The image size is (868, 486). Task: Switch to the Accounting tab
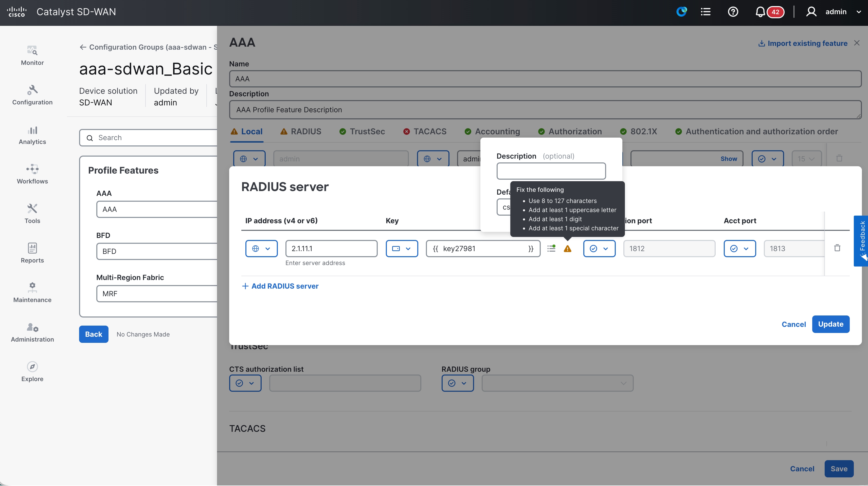pyautogui.click(x=492, y=132)
